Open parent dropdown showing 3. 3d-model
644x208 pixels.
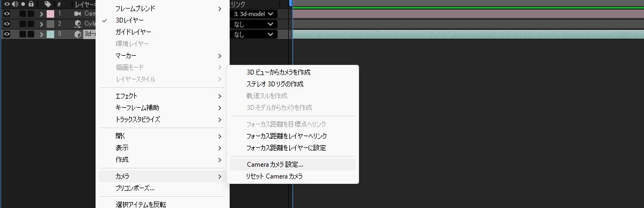[x=253, y=13]
